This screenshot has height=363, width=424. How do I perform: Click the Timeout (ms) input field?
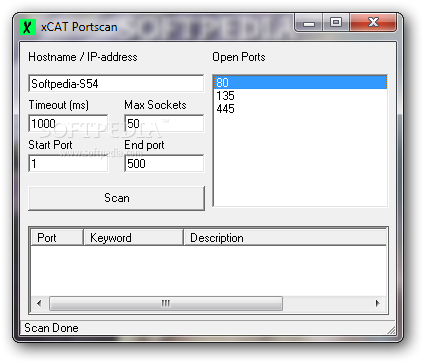[x=68, y=123]
